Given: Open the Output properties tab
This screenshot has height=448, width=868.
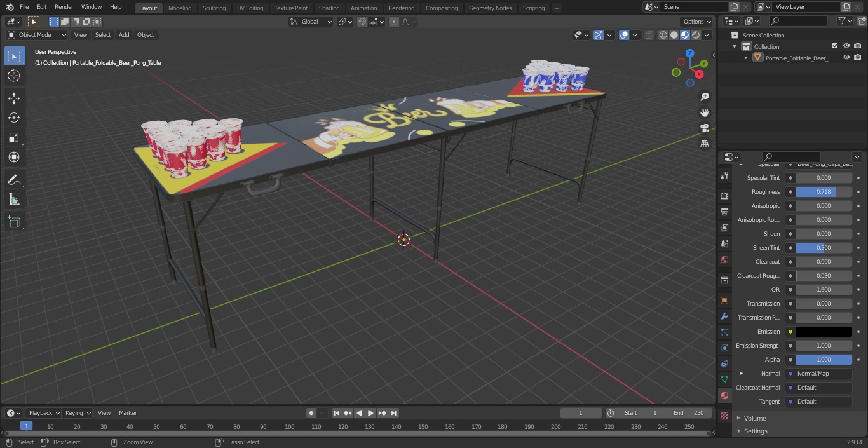Looking at the screenshot, I should 724,212.
